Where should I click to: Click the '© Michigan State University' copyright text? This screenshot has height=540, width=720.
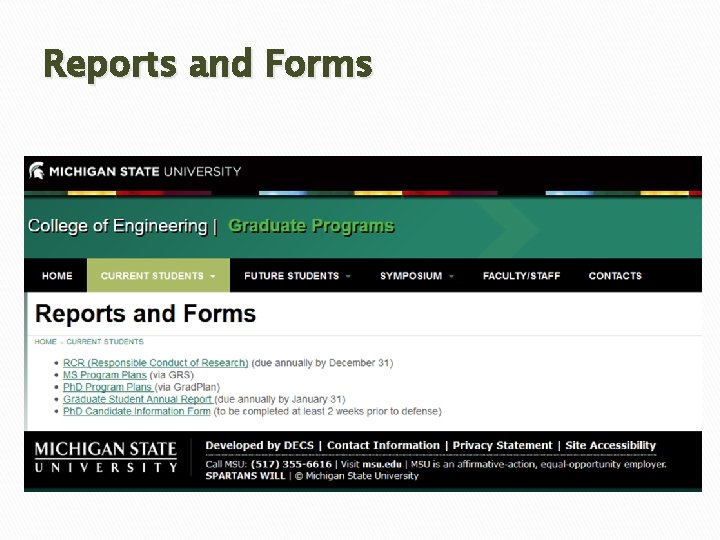click(357, 476)
